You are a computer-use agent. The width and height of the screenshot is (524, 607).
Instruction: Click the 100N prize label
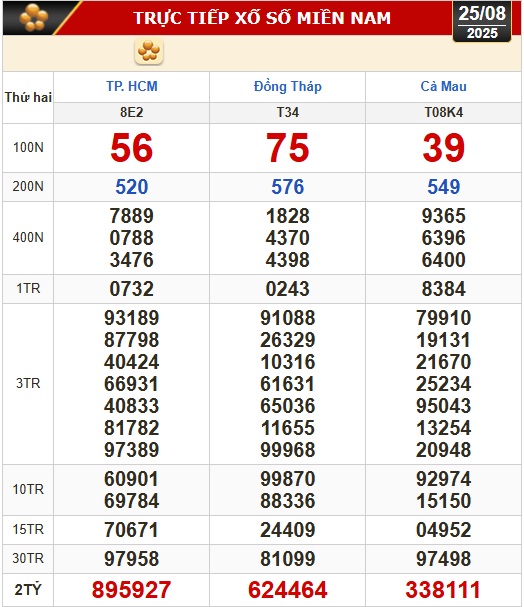[x=28, y=147]
